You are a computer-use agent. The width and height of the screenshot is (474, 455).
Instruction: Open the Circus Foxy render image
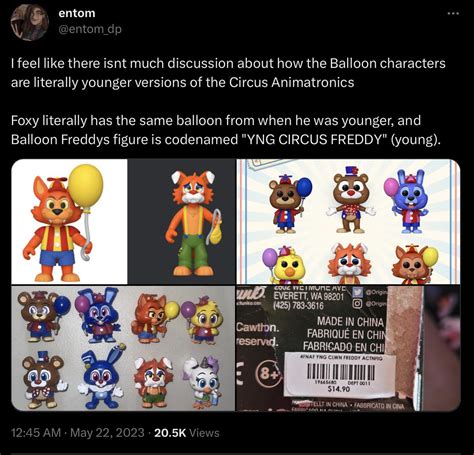[x=182, y=222]
